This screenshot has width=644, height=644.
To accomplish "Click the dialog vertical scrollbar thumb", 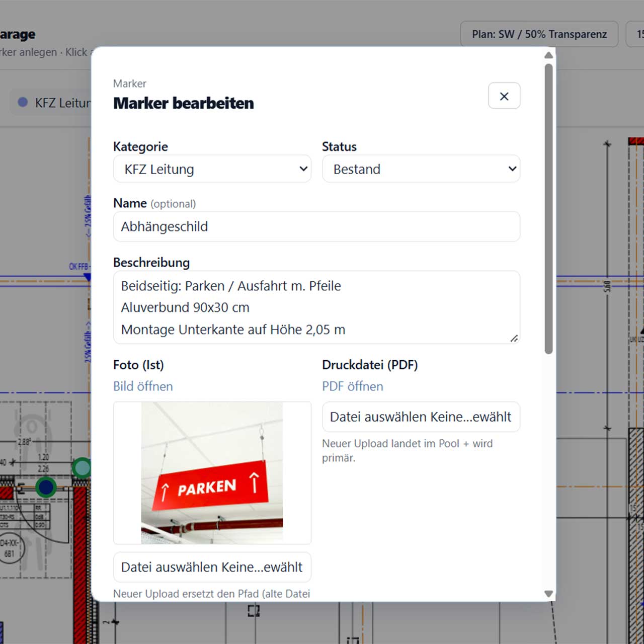I will coord(549,209).
